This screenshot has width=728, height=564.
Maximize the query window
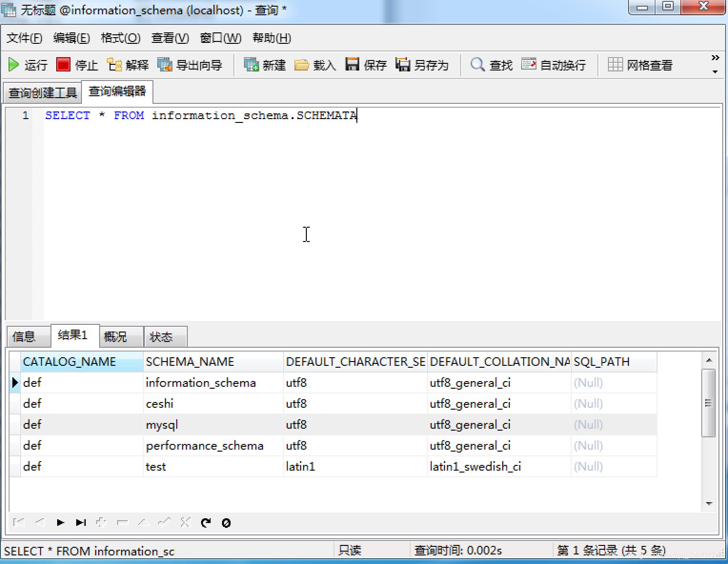[x=668, y=7]
